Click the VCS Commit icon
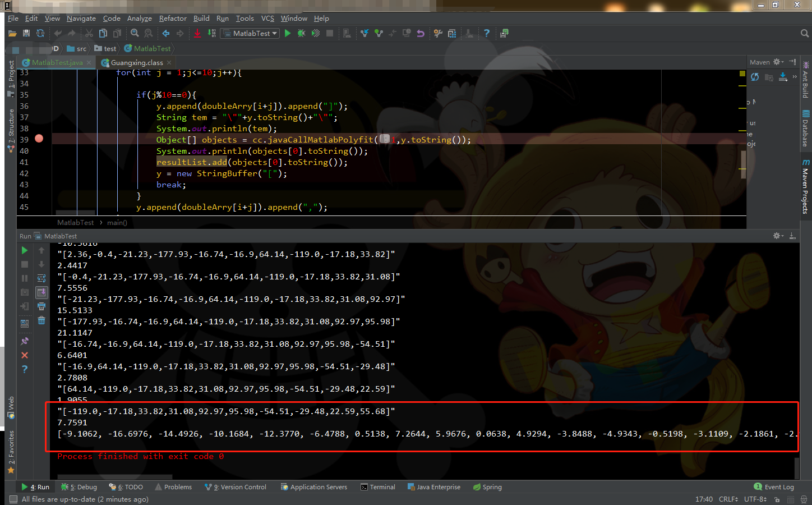The width and height of the screenshot is (812, 505). click(379, 34)
